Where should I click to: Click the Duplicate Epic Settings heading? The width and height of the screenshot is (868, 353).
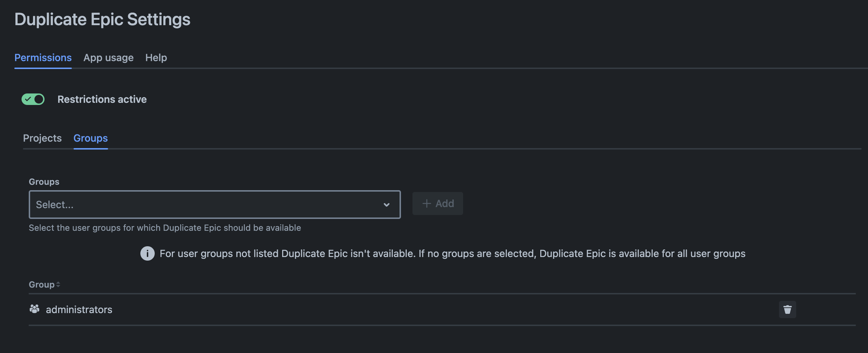pyautogui.click(x=102, y=19)
